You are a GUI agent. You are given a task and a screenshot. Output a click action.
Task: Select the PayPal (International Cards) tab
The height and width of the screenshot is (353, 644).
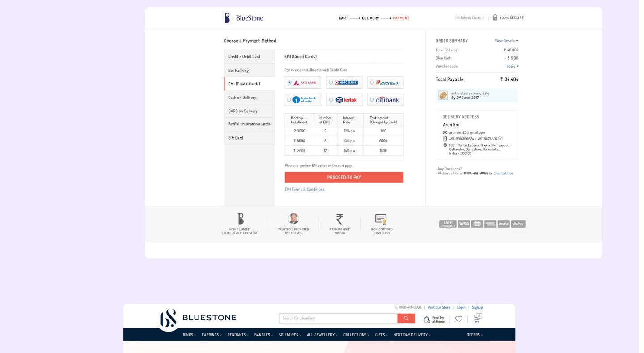pos(250,124)
